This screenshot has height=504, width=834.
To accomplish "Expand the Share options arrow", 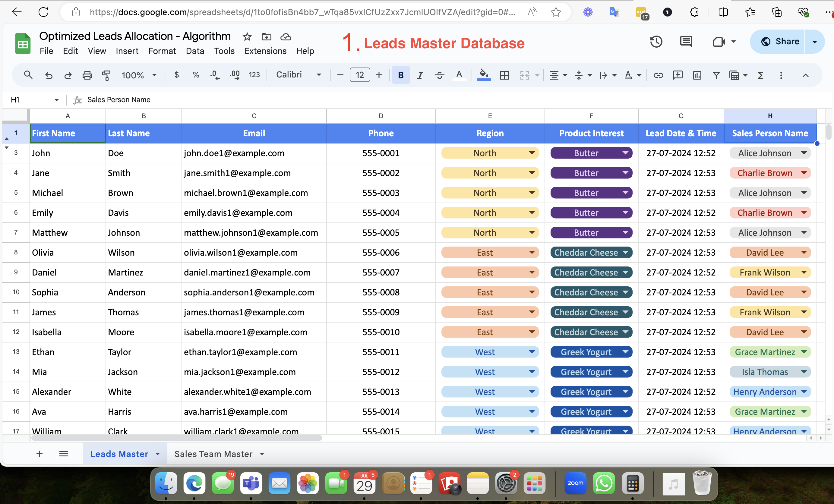I will [x=815, y=42].
